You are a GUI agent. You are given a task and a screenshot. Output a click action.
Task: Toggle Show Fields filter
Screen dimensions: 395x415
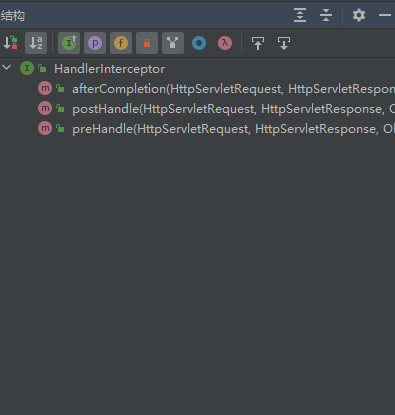[x=121, y=43]
